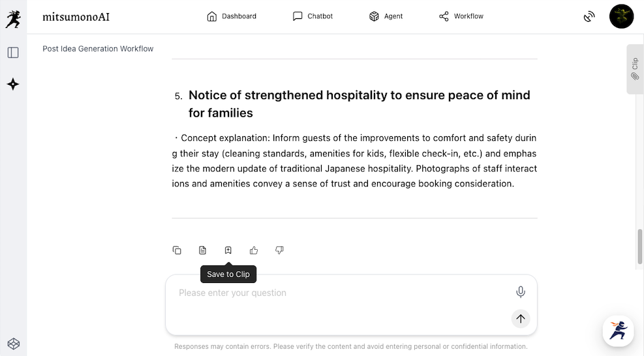Click the microphone voice input icon
Viewport: 644px width, 356px height.
(x=520, y=292)
